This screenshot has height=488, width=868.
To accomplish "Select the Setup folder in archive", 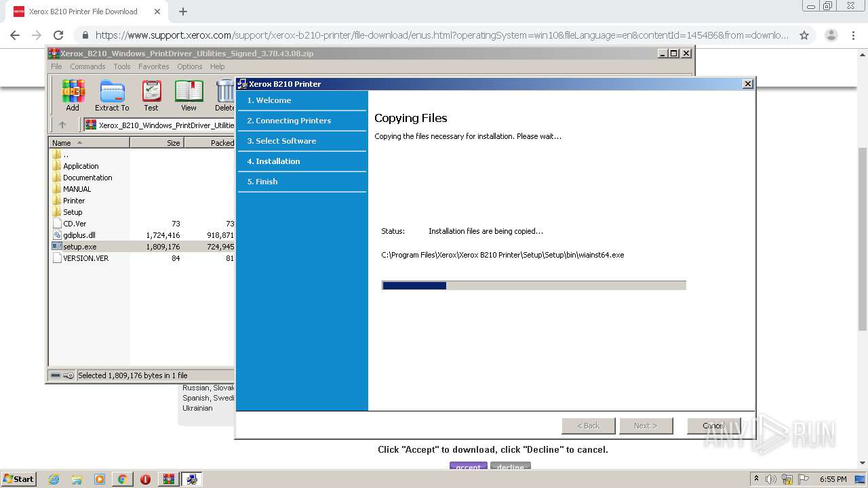I will click(73, 212).
